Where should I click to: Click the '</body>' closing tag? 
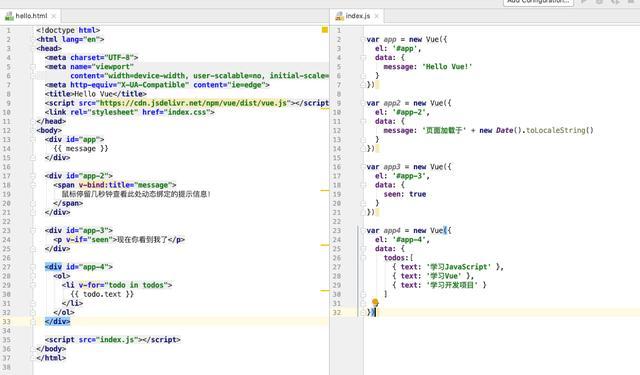(51, 349)
